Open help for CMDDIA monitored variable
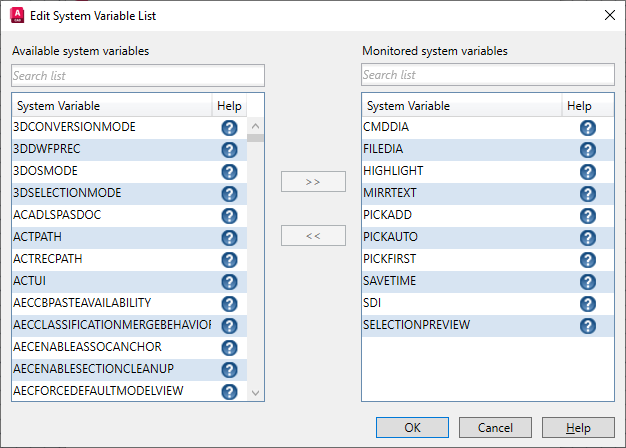Image resolution: width=626 pixels, height=448 pixels. 587,128
